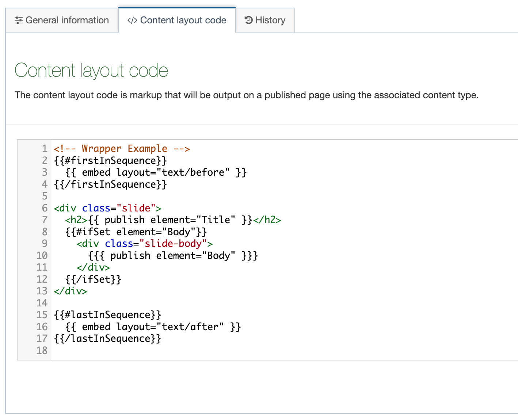
Task: Click the code brackets icon on Content layout tab
Action: pos(132,20)
